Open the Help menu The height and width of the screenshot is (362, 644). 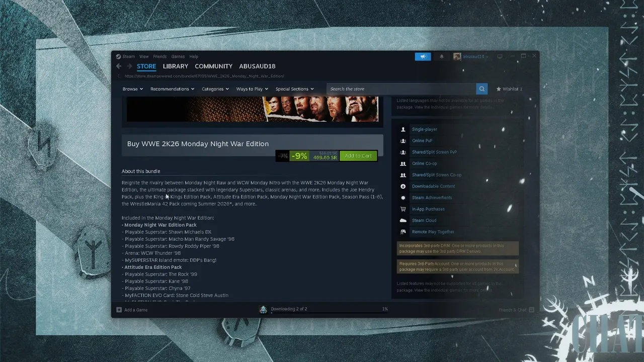pyautogui.click(x=194, y=56)
